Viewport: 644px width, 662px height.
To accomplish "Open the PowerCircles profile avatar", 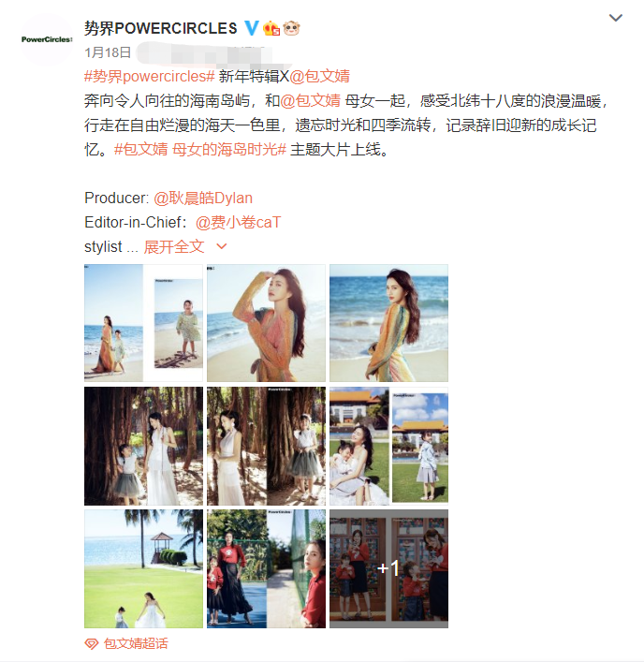I will [x=47, y=39].
